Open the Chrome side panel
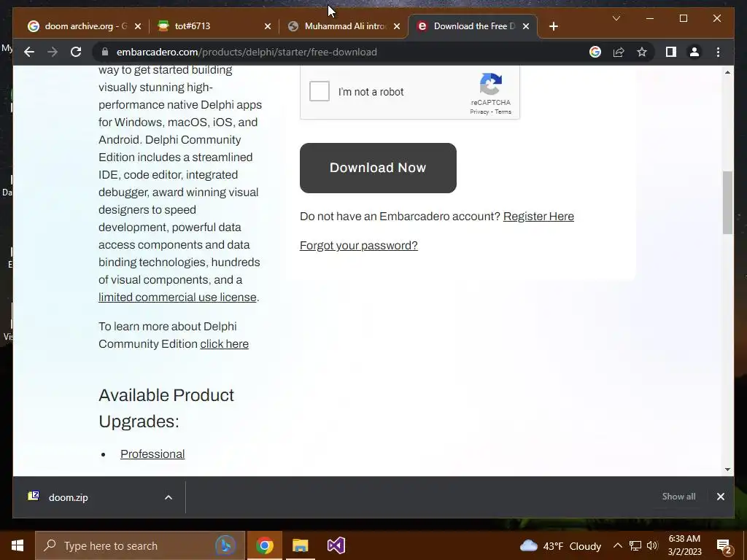The width and height of the screenshot is (747, 560). (x=671, y=52)
